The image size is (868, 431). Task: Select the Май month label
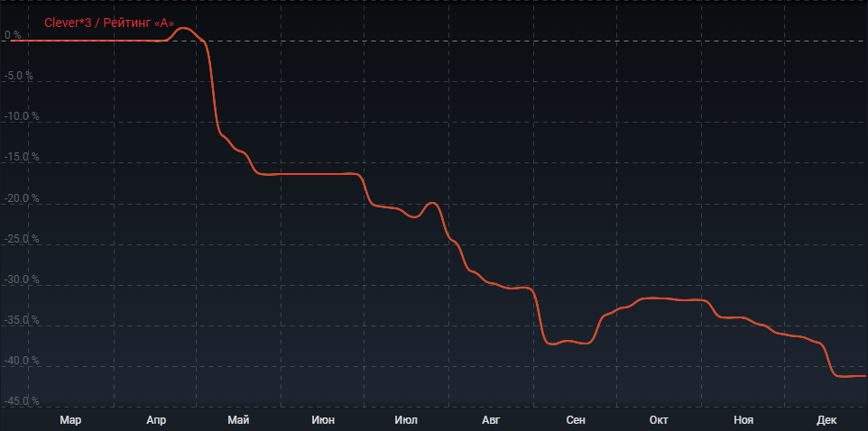(x=238, y=420)
